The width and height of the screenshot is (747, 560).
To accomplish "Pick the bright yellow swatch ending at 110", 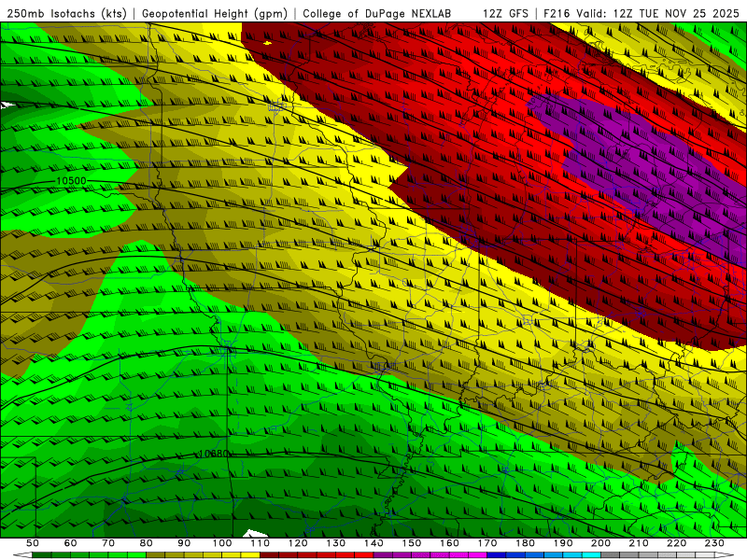I will click(250, 554).
